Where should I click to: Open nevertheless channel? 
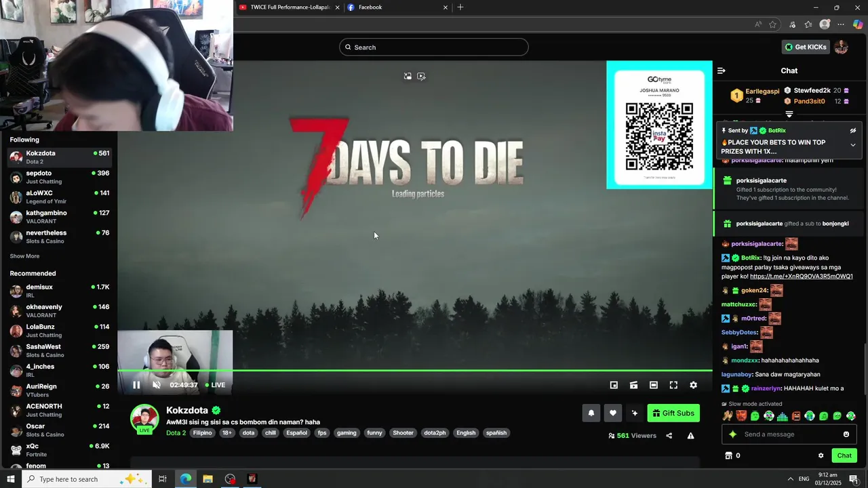(59, 237)
